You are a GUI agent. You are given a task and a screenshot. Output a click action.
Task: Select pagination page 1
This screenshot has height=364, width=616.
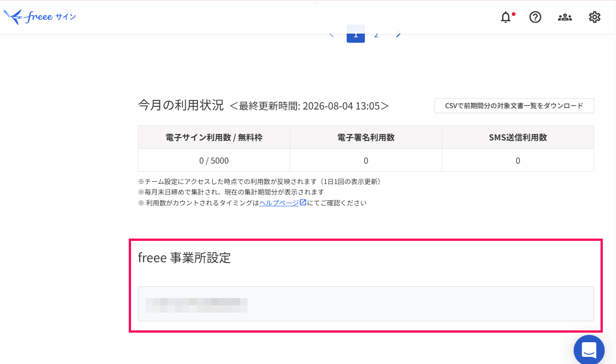coord(356,34)
